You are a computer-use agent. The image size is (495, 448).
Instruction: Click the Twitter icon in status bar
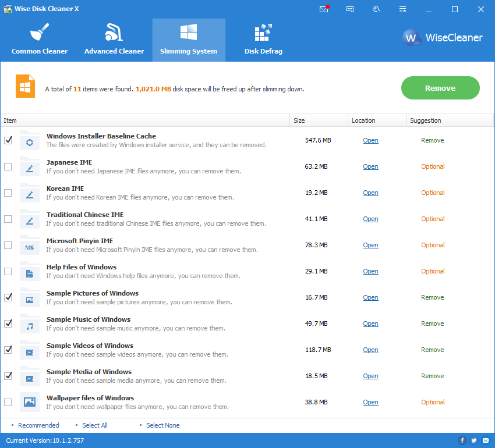(x=474, y=440)
